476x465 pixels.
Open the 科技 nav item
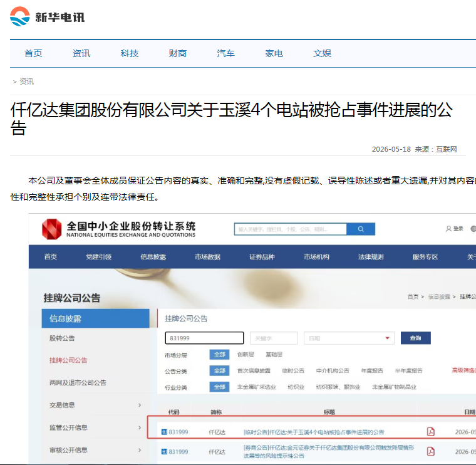(130, 53)
